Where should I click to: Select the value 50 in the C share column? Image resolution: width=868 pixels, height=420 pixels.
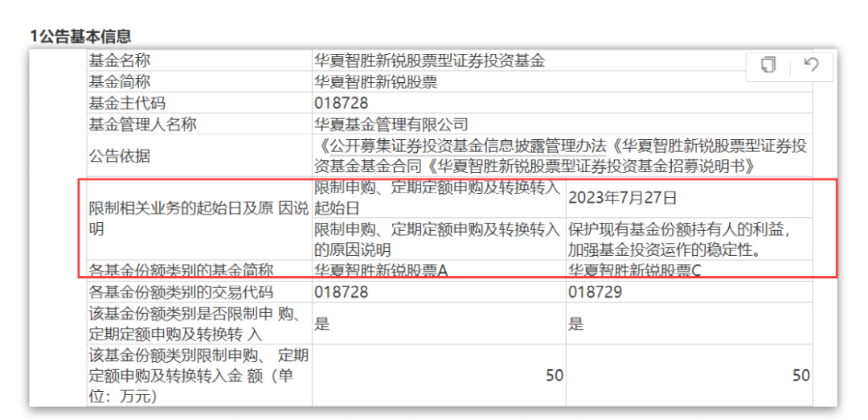coord(801,376)
